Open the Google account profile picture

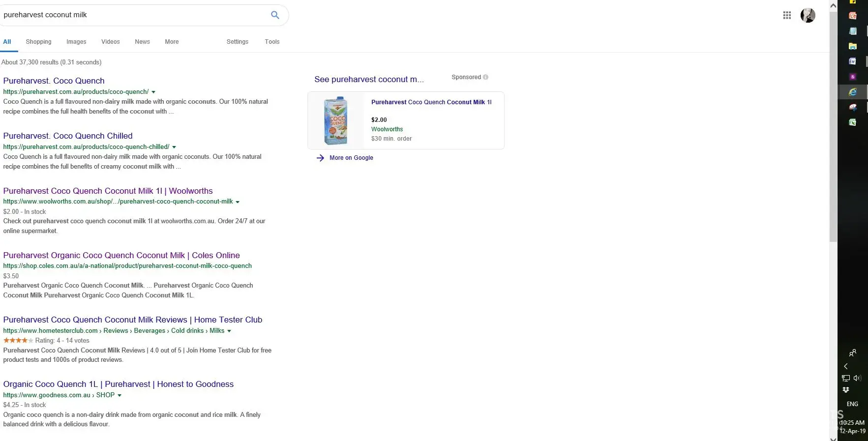pos(808,15)
